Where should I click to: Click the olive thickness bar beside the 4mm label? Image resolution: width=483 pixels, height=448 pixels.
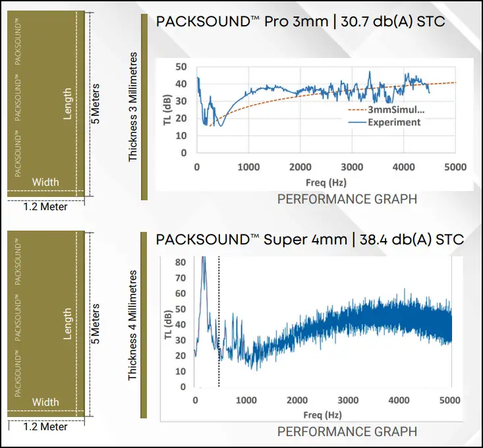point(144,325)
